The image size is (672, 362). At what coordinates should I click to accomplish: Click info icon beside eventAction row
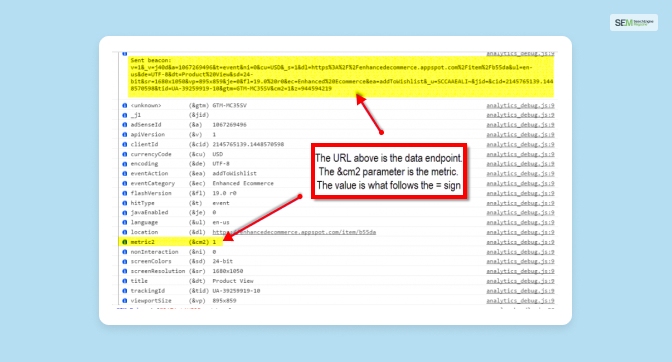point(125,174)
